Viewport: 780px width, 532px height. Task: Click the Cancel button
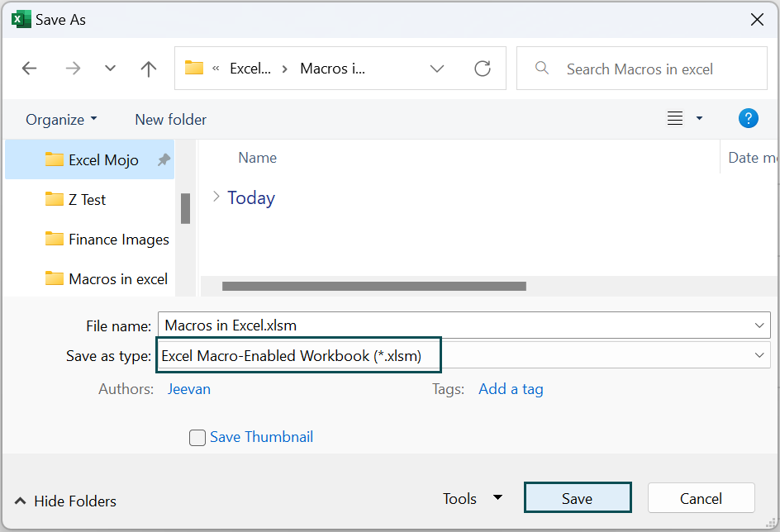(x=701, y=497)
